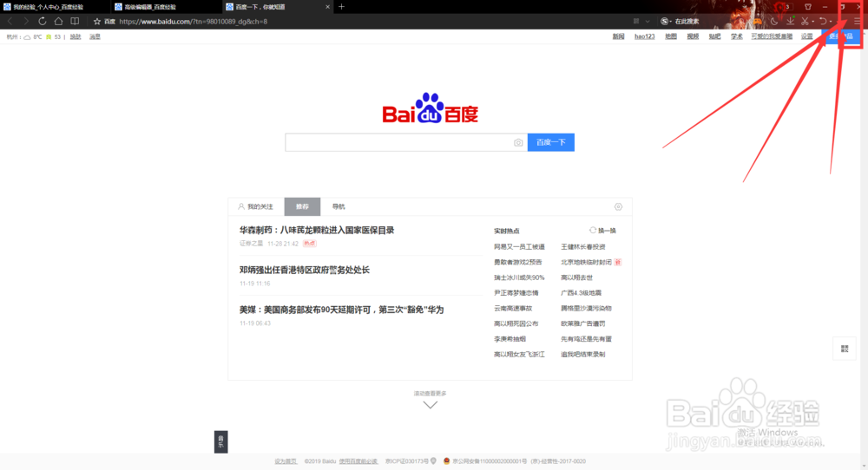Open hot topic 王健林长春投资
The width and height of the screenshot is (868, 470).
pos(583,246)
